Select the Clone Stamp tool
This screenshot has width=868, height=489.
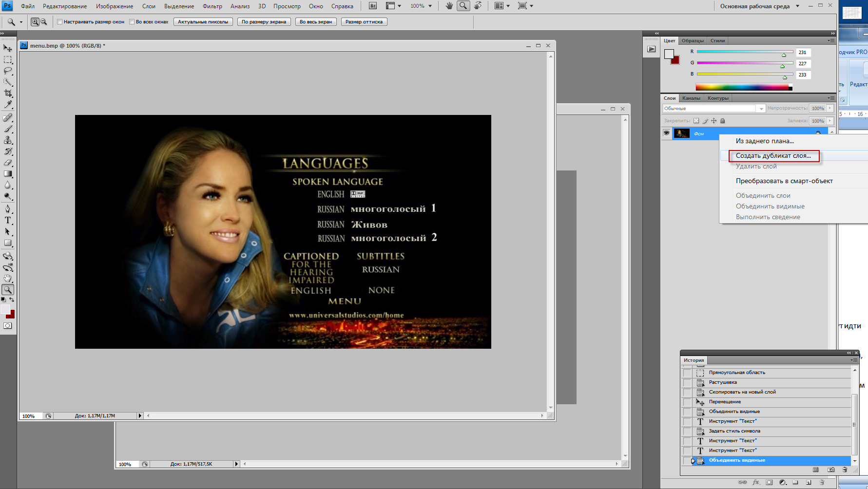click(x=8, y=140)
